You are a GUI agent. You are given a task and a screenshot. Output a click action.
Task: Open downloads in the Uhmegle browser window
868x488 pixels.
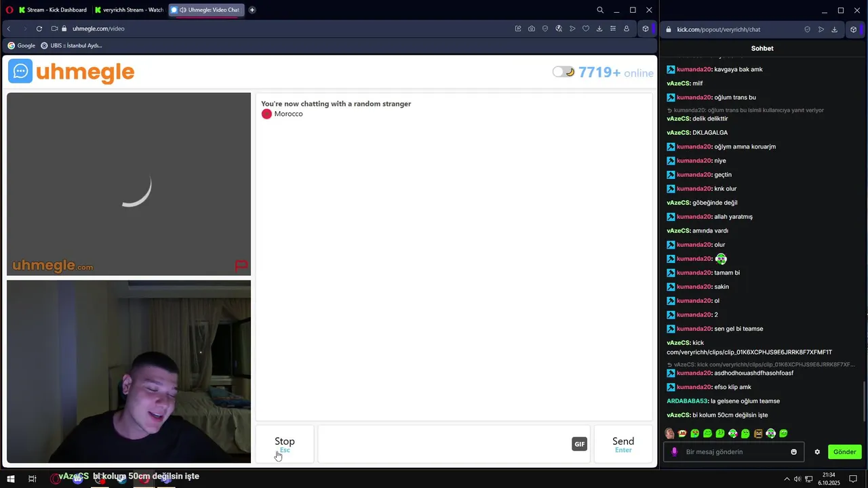coord(599,28)
